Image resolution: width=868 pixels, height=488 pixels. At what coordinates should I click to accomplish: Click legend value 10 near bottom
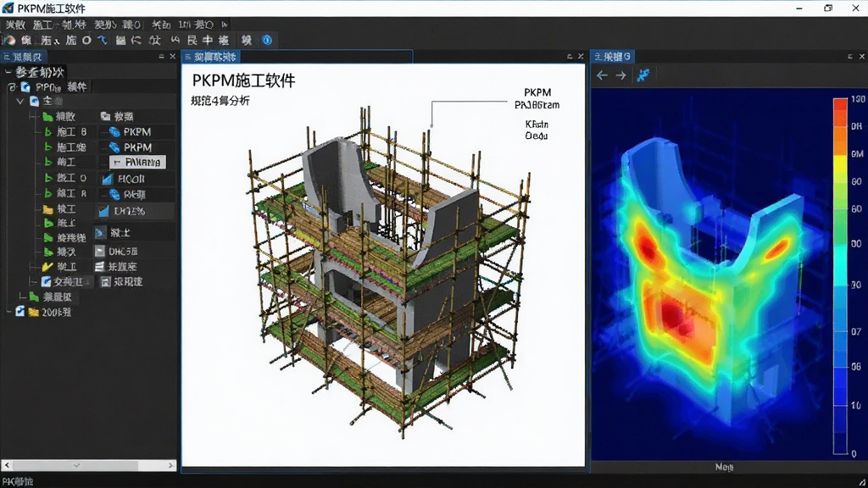(x=856, y=405)
